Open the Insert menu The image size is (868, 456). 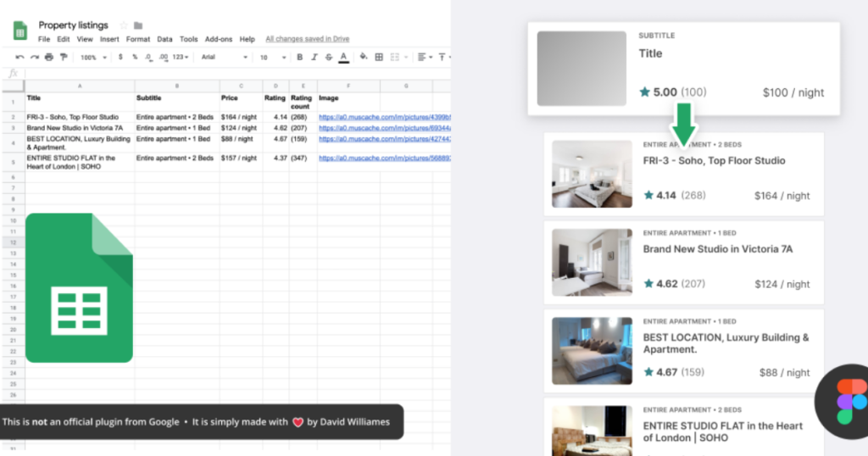109,39
